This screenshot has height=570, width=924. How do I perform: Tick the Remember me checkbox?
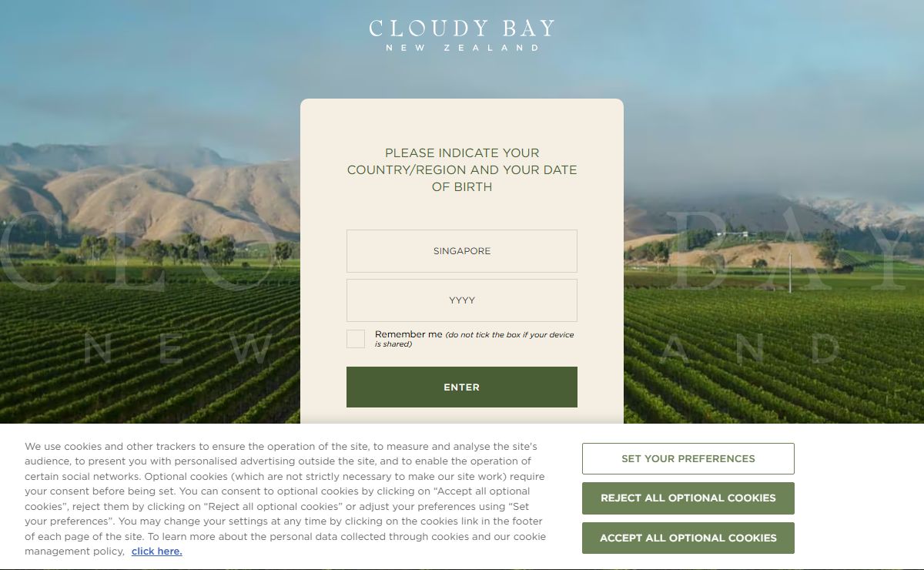coord(356,339)
